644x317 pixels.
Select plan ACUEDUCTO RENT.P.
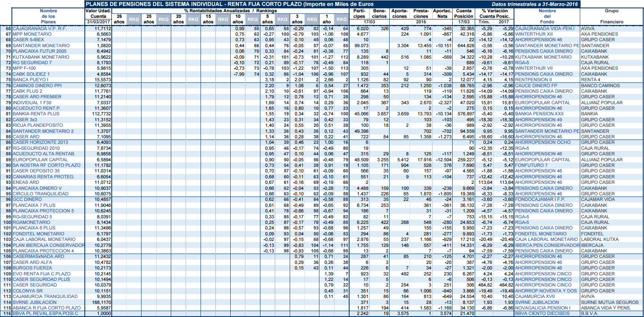pyautogui.click(x=36, y=108)
